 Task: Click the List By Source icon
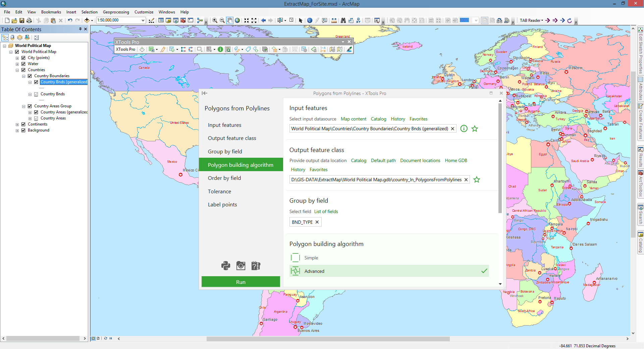coord(12,38)
